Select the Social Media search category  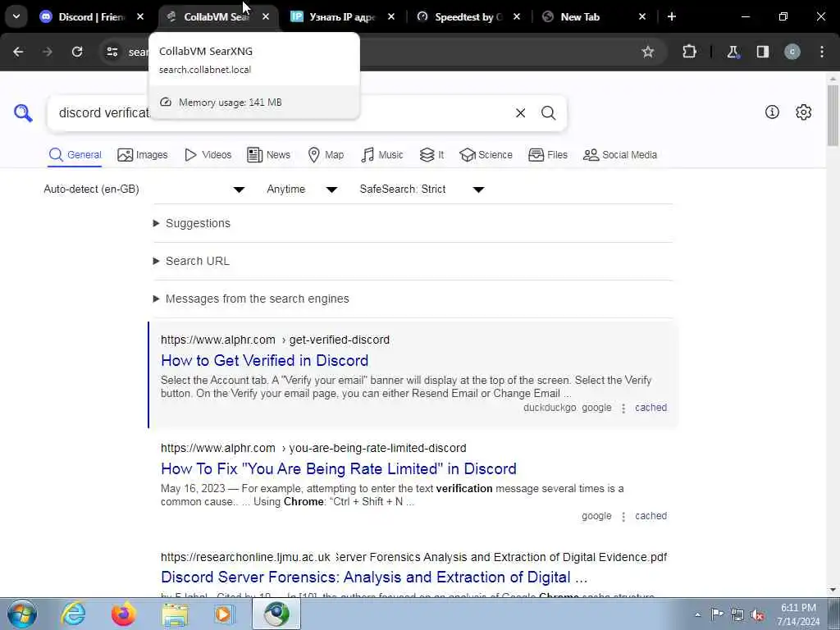tap(620, 155)
